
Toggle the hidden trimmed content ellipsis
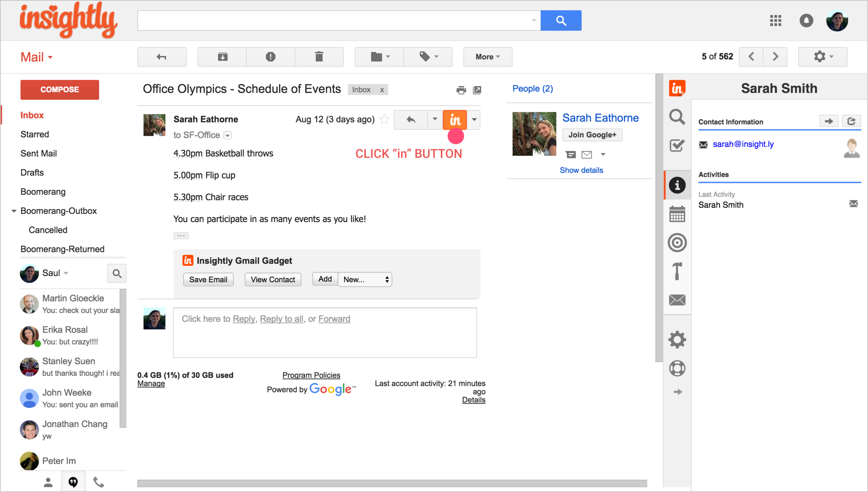coord(181,236)
